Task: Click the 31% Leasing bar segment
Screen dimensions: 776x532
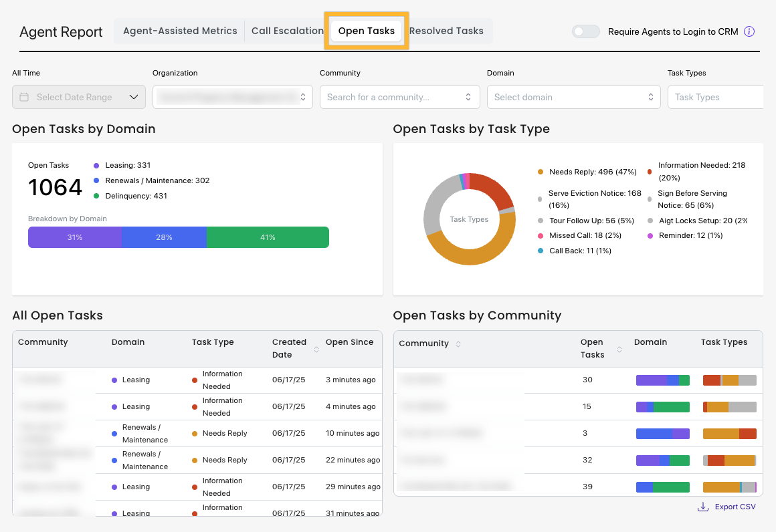Action: 75,237
